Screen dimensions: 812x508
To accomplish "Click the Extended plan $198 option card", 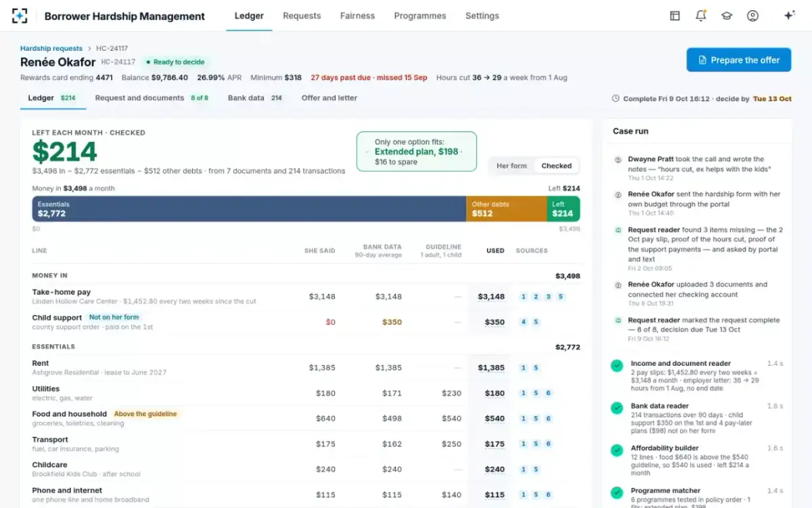I will [x=417, y=152].
